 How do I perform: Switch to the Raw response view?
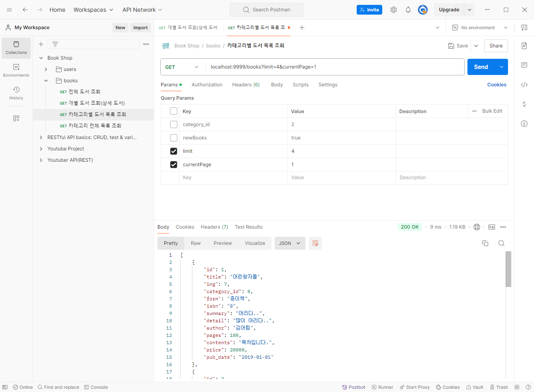196,243
